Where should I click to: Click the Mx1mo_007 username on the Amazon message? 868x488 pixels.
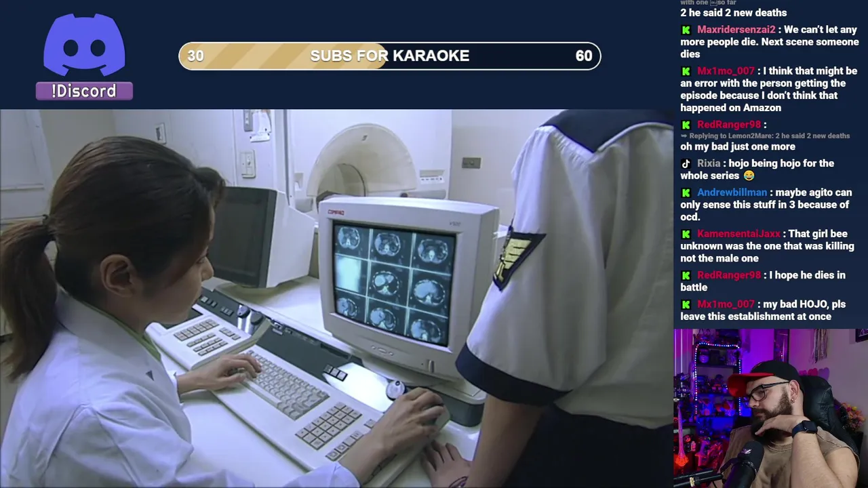click(726, 71)
